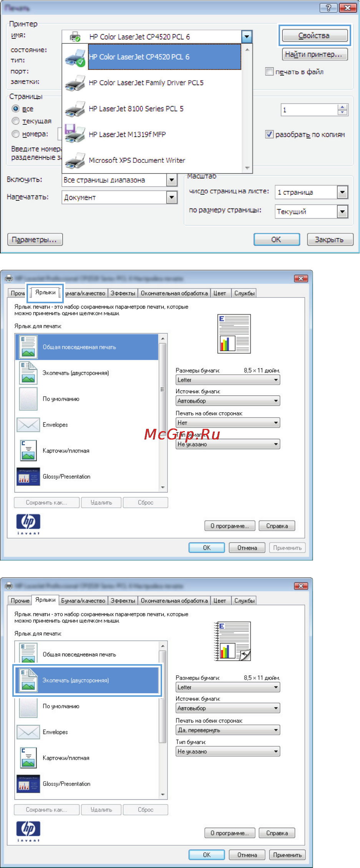360x868 pixels.
Task: Click the duplex page preview thumbnail in Экопечать-selected dialog
Action: [233, 641]
